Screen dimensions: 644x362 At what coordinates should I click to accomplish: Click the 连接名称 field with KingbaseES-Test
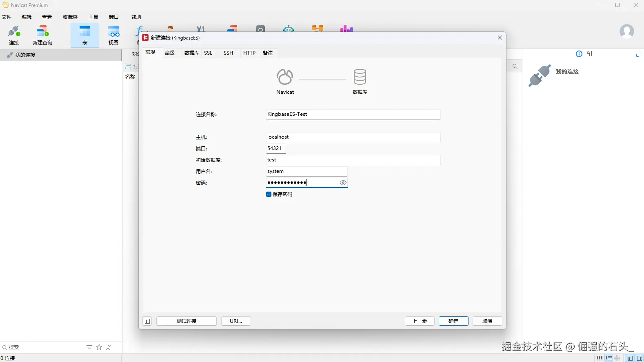(353, 114)
